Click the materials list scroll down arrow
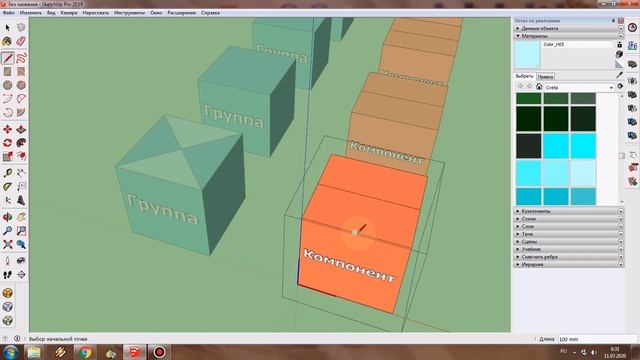This screenshot has height=360, width=640. point(622,202)
